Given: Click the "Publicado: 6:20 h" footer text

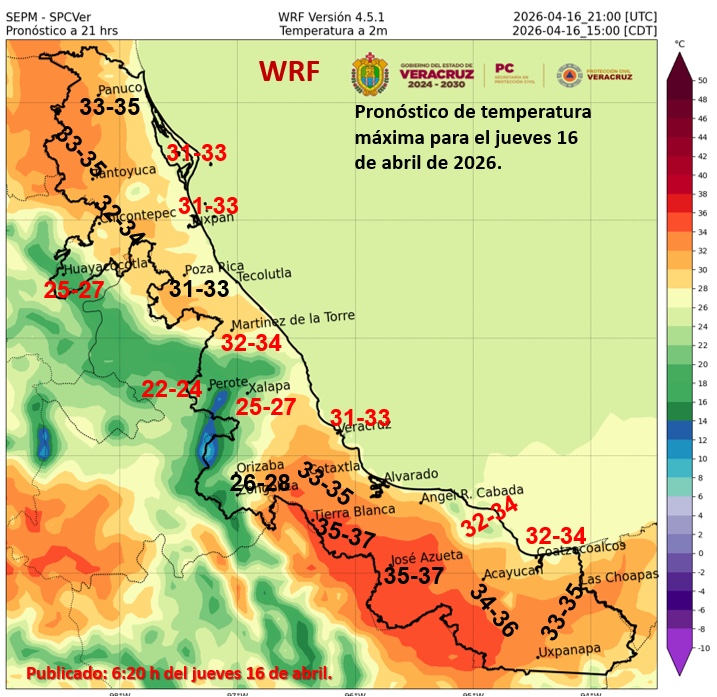Looking at the screenshot, I should coord(179,672).
